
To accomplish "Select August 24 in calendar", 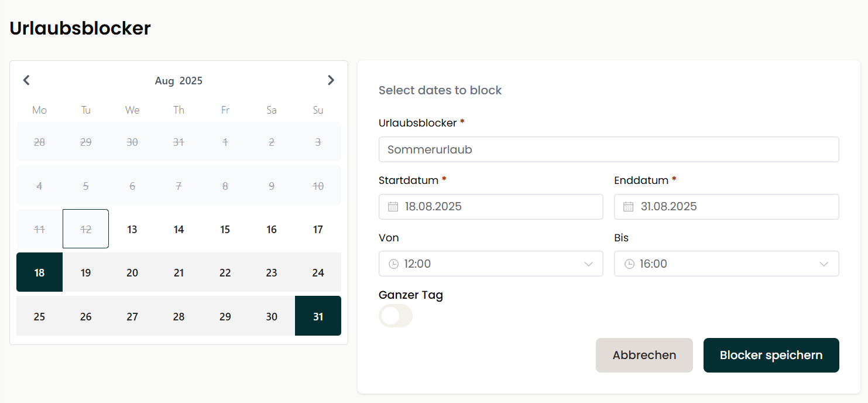I will [x=318, y=272].
